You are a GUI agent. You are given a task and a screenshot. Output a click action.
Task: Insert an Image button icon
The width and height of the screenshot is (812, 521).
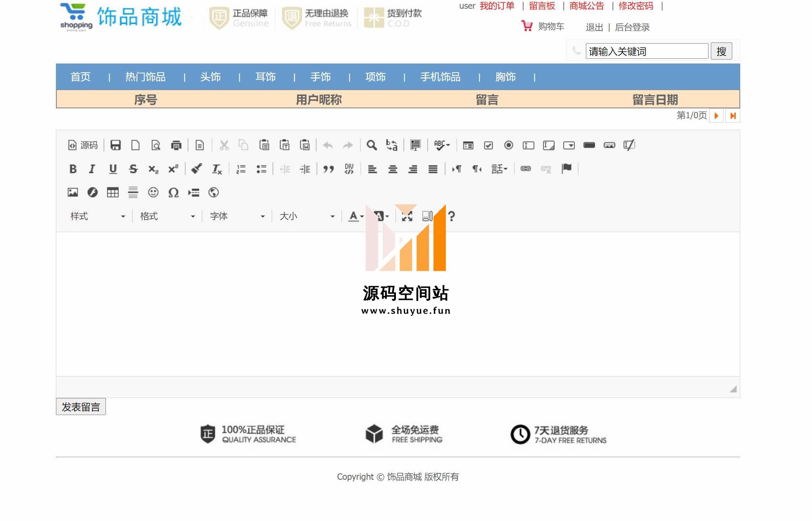[610, 145]
